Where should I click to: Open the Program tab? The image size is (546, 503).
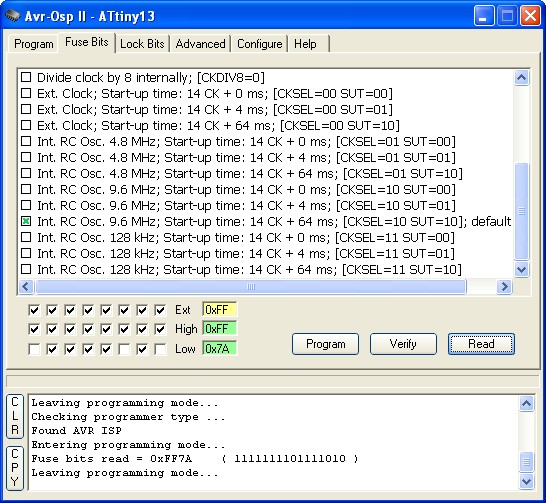[33, 44]
